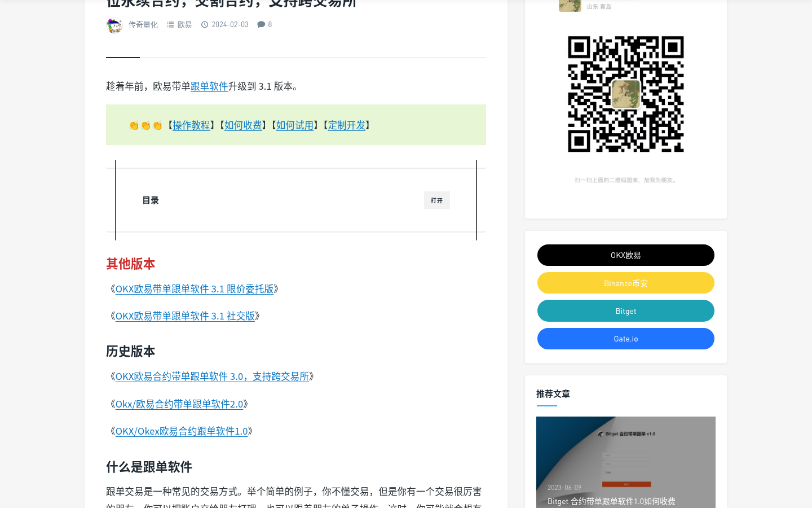Open the 如何试用 link
The image size is (812, 508).
coord(295,125)
